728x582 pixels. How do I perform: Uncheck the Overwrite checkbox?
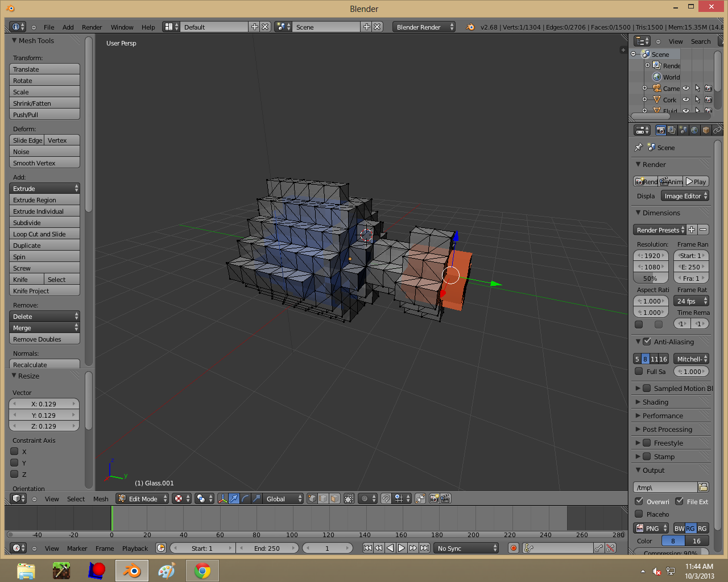pyautogui.click(x=639, y=501)
